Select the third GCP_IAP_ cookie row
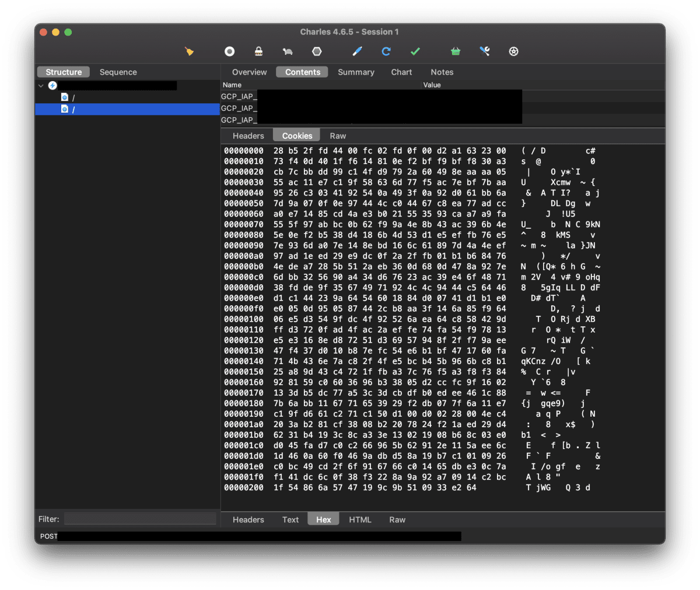Viewport: 700px width, 590px height. click(443, 120)
